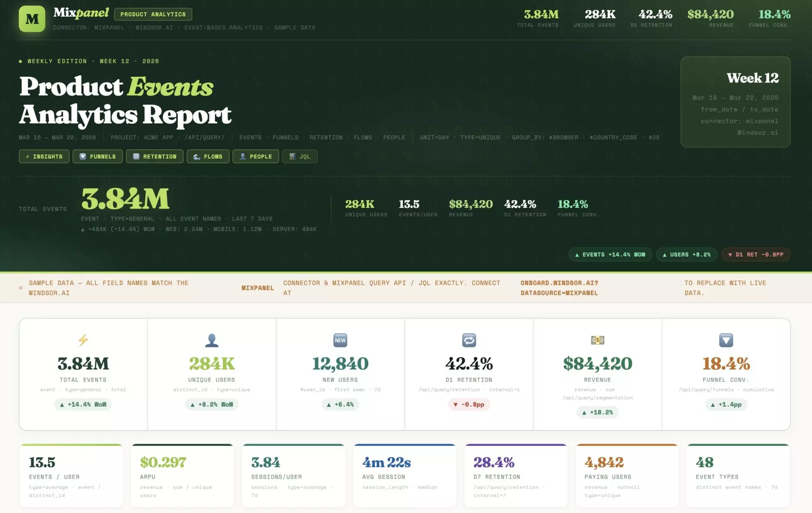Click the lightning icon on Total Events card
Image resolution: width=812 pixels, height=513 pixels.
point(83,340)
